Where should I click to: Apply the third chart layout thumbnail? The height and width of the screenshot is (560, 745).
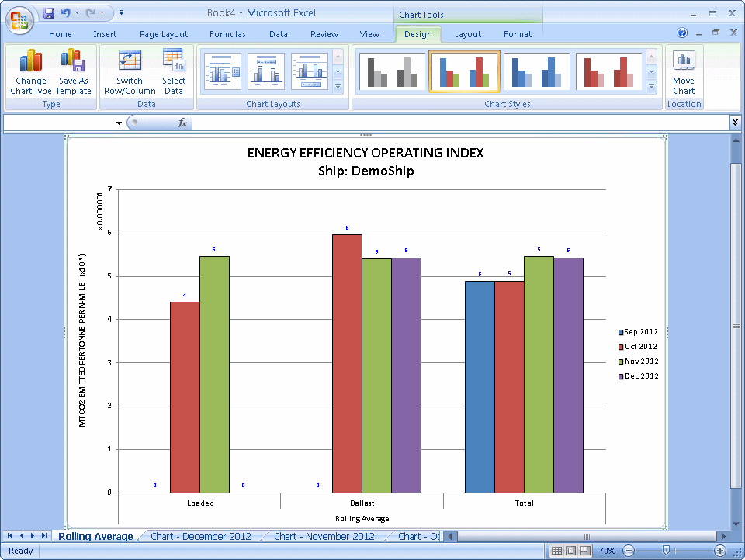(310, 71)
